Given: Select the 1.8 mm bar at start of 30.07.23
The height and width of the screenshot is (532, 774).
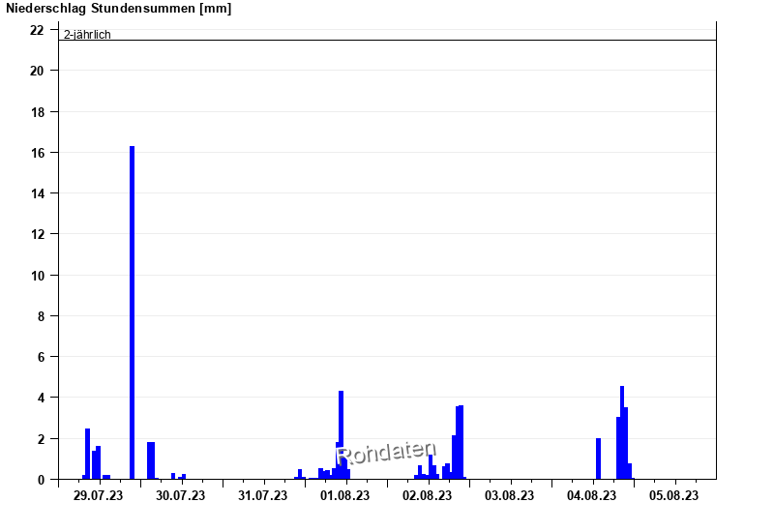Looking at the screenshot, I should tap(151, 460).
